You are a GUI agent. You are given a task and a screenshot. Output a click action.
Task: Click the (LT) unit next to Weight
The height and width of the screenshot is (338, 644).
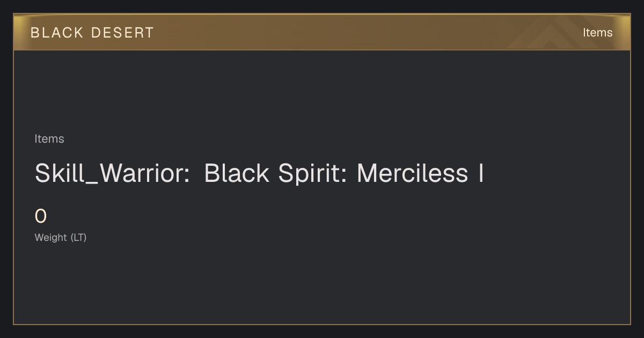click(x=78, y=237)
